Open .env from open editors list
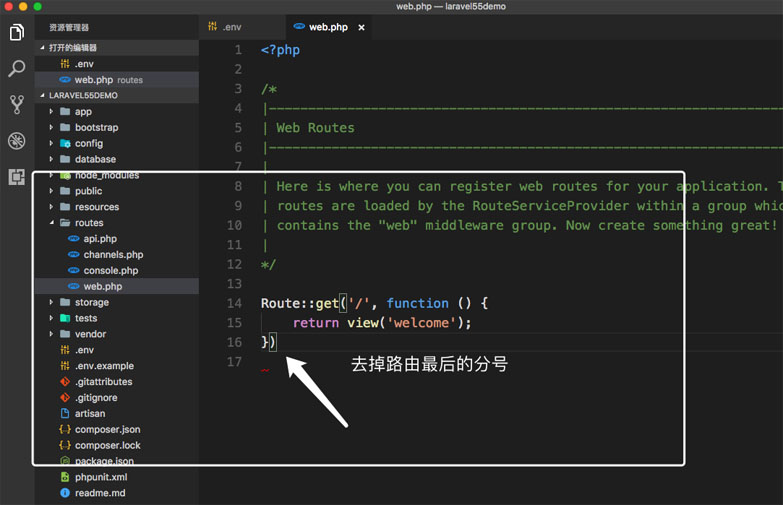Viewport: 783px width, 505px height. click(117, 64)
